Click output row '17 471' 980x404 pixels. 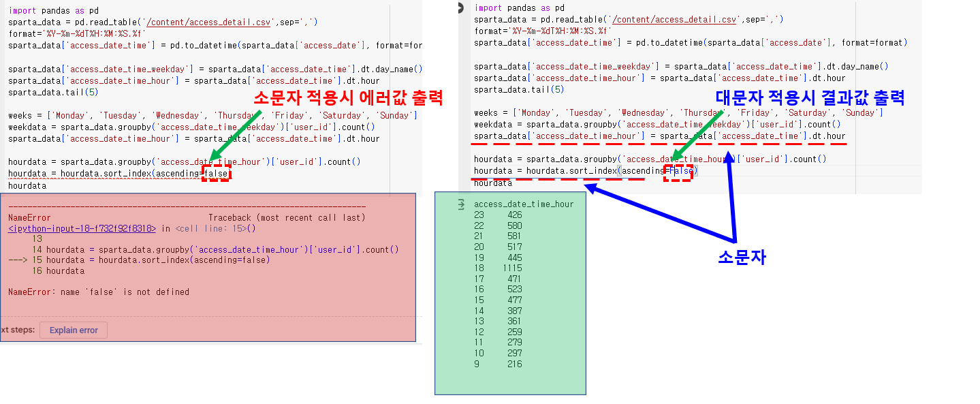coord(498,279)
